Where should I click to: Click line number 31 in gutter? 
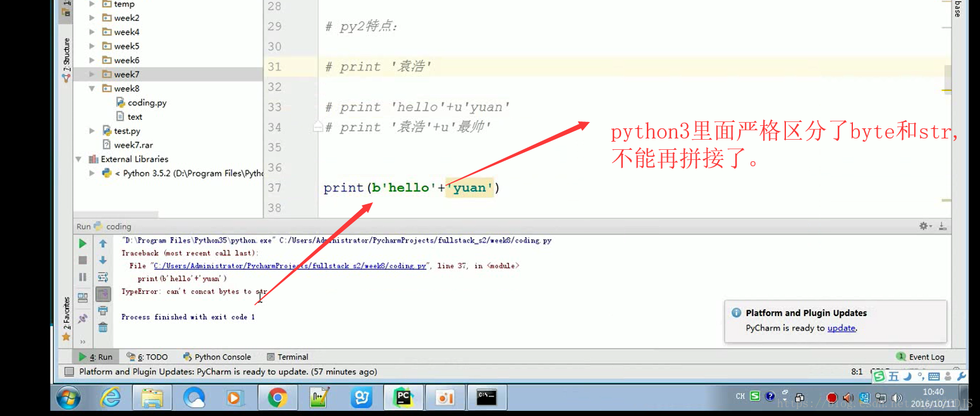pos(274,67)
